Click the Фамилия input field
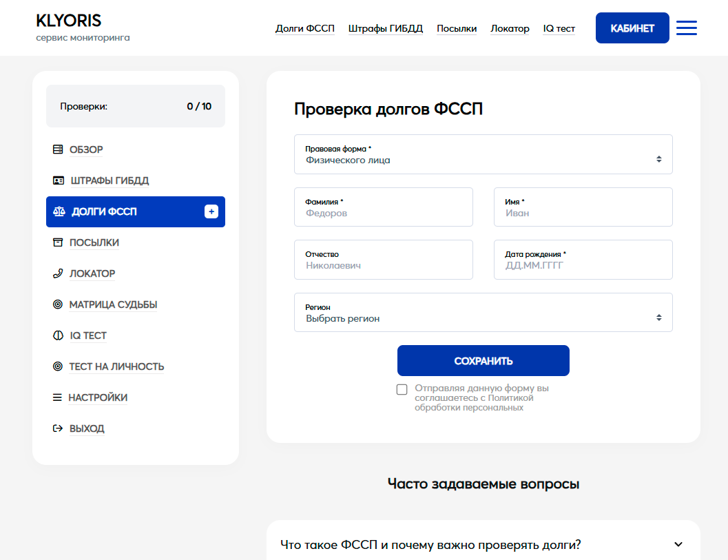728x560 pixels. (x=383, y=207)
